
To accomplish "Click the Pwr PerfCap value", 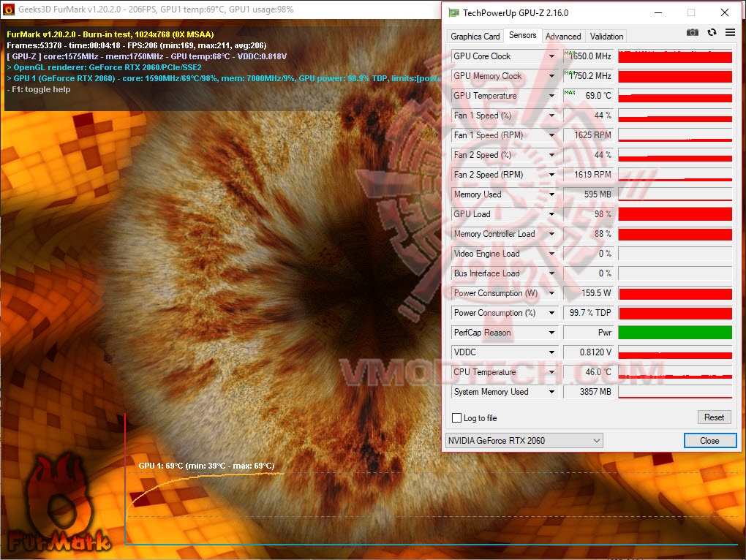I will 589,333.
